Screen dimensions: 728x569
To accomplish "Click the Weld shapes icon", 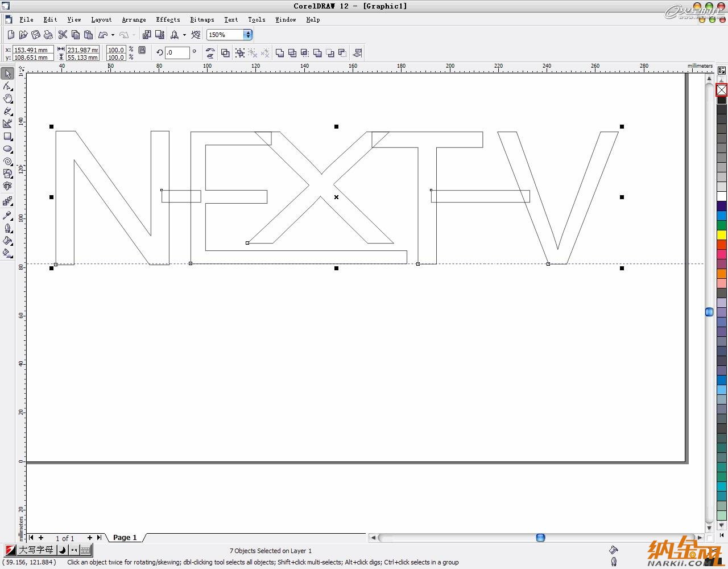I will point(280,53).
